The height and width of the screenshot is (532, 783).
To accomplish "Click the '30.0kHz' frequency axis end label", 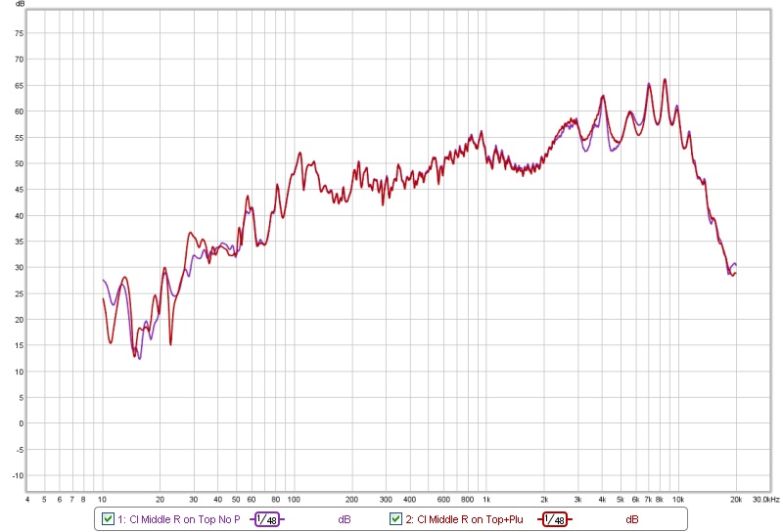I will [x=765, y=499].
